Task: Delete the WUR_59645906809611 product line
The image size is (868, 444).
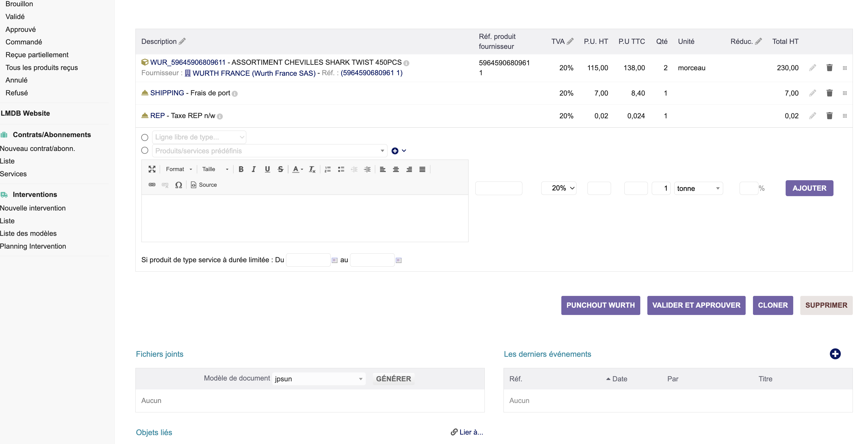Action: 830,68
